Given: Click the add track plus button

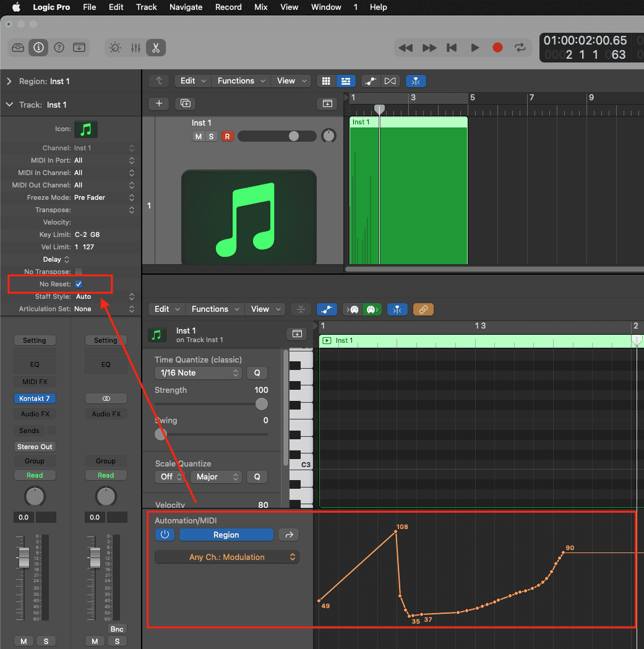Looking at the screenshot, I should pyautogui.click(x=159, y=103).
